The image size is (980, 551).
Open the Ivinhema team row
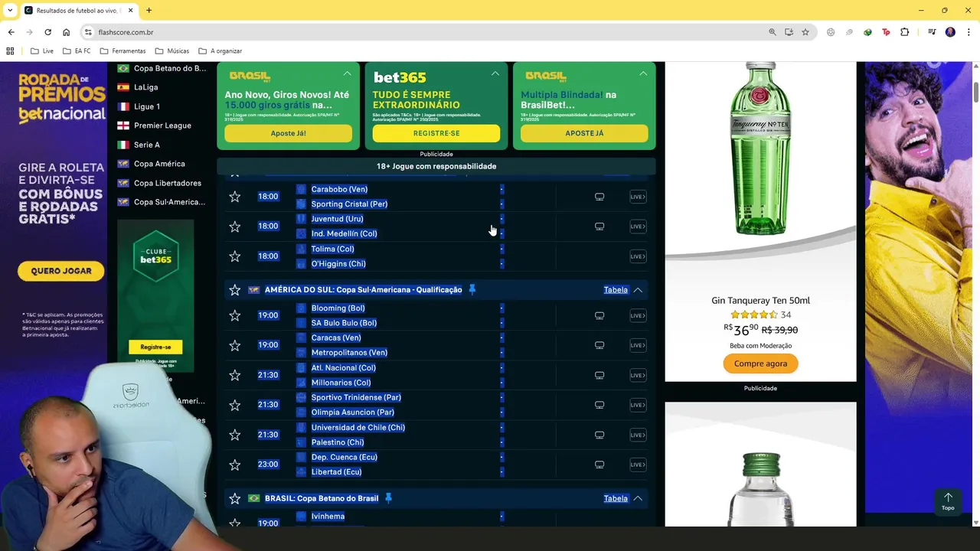(x=328, y=517)
